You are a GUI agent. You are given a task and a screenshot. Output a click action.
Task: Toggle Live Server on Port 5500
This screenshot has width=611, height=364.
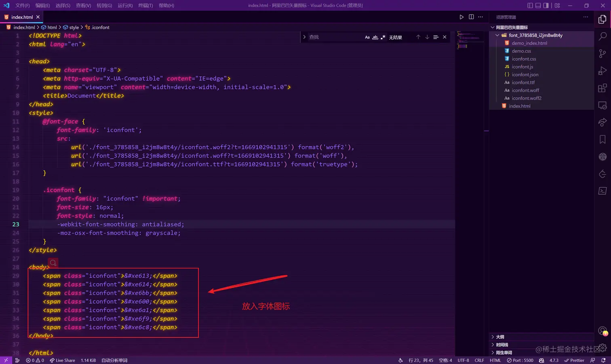(520, 360)
